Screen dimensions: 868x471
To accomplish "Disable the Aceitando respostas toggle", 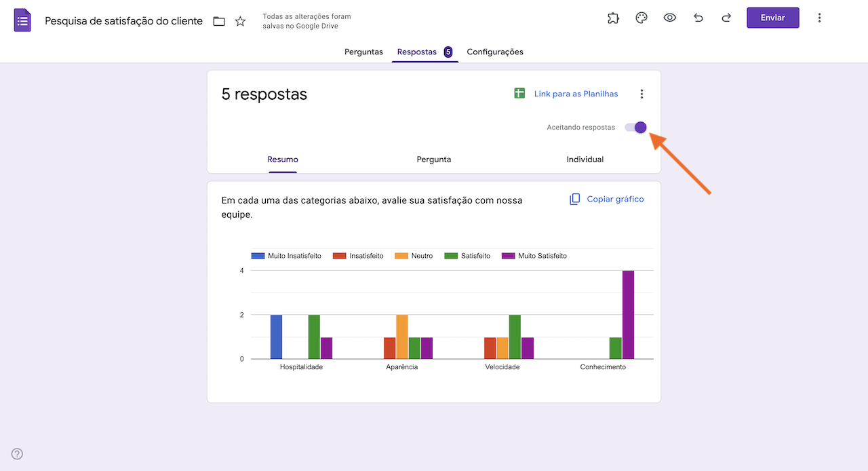I will [635, 127].
